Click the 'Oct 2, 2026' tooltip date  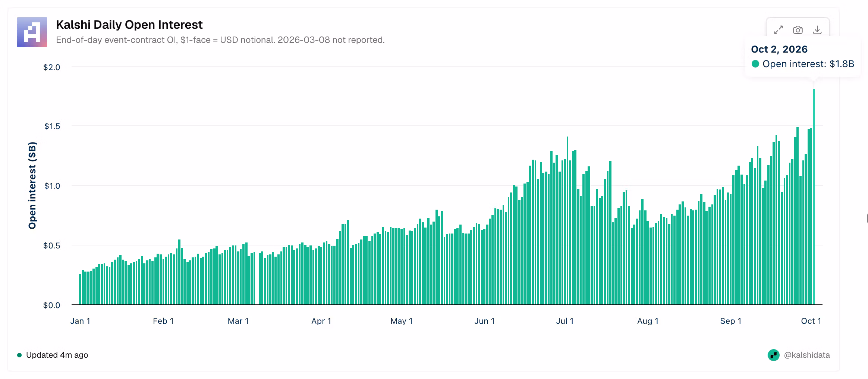click(x=779, y=49)
